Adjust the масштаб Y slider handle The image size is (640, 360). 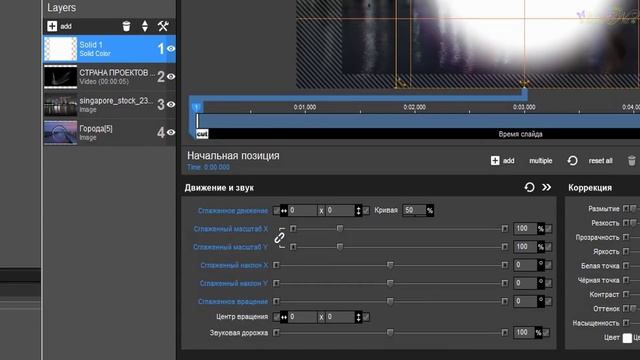point(340,247)
